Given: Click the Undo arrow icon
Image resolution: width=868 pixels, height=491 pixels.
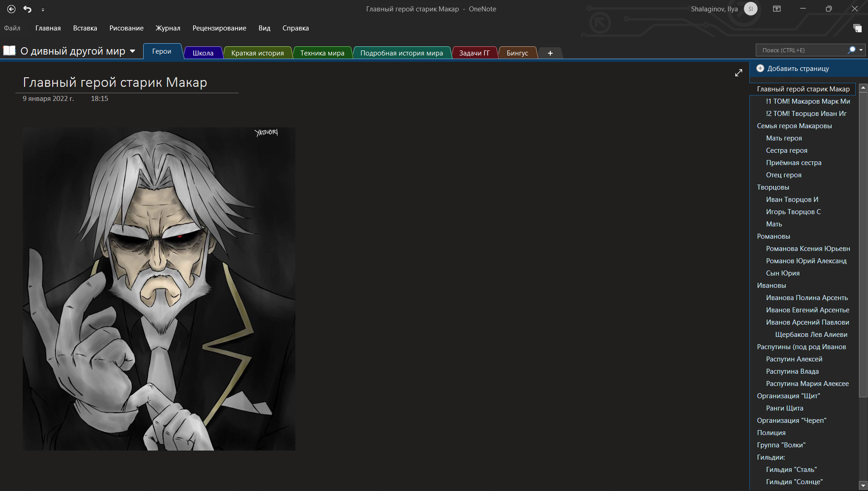Looking at the screenshot, I should click(28, 9).
